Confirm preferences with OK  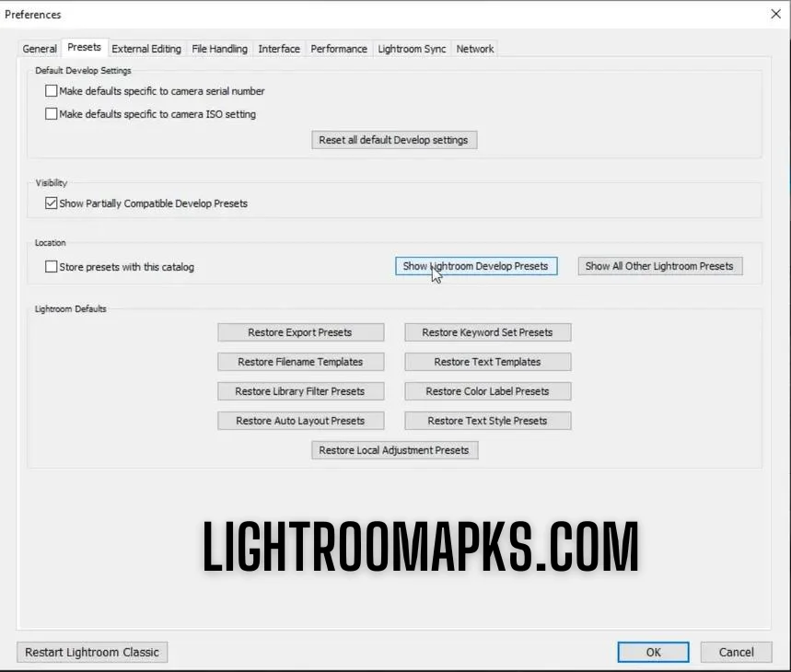click(653, 653)
